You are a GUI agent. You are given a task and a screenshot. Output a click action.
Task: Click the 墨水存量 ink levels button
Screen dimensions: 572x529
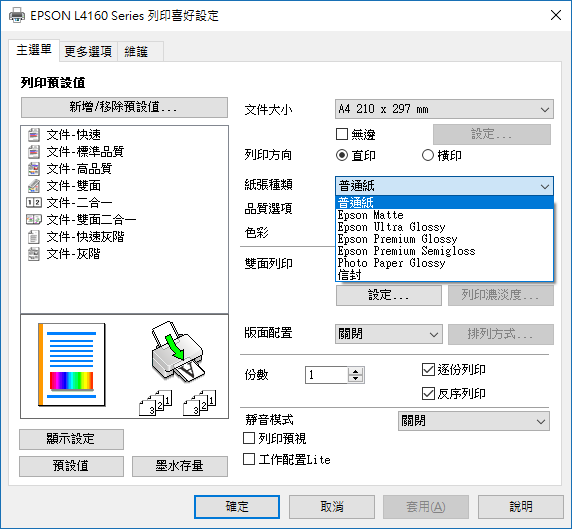[180, 466]
